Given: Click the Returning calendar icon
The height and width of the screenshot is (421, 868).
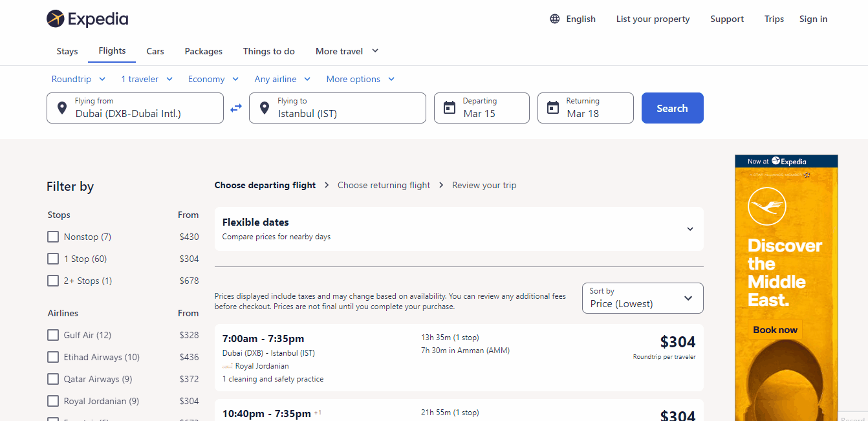Looking at the screenshot, I should 553,108.
